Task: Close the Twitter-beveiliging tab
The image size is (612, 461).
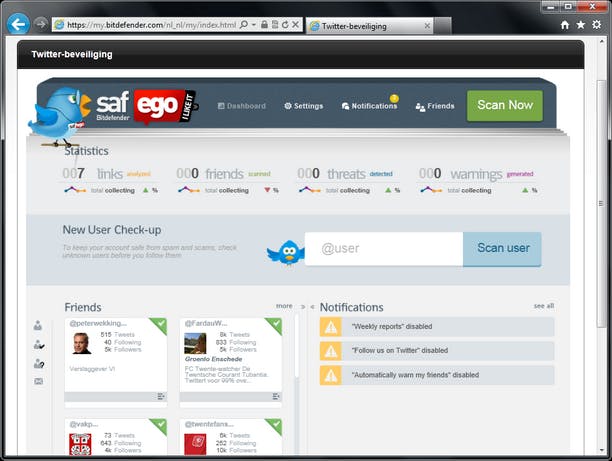Action: tap(427, 26)
